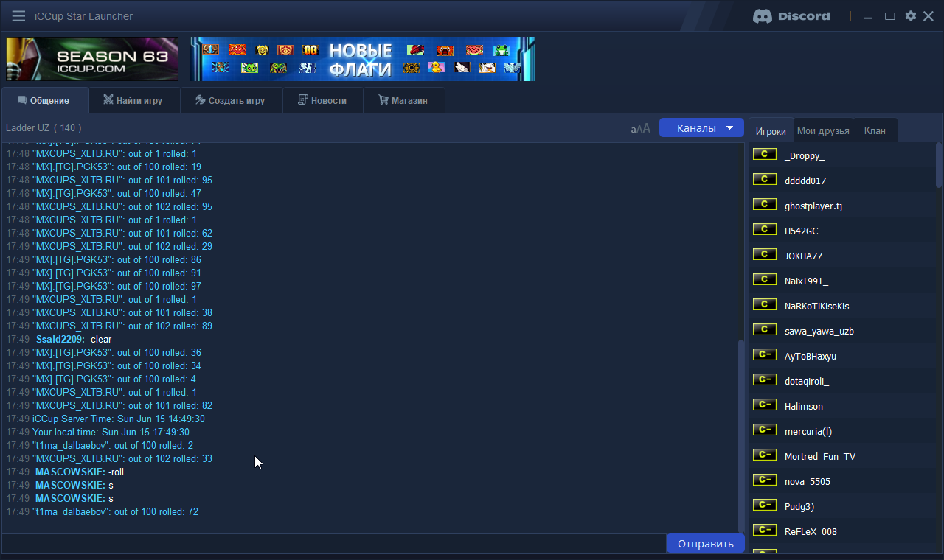Click t1ma_dalbaebov rolled 72 line
This screenshot has width=944, height=560.
coord(115,511)
